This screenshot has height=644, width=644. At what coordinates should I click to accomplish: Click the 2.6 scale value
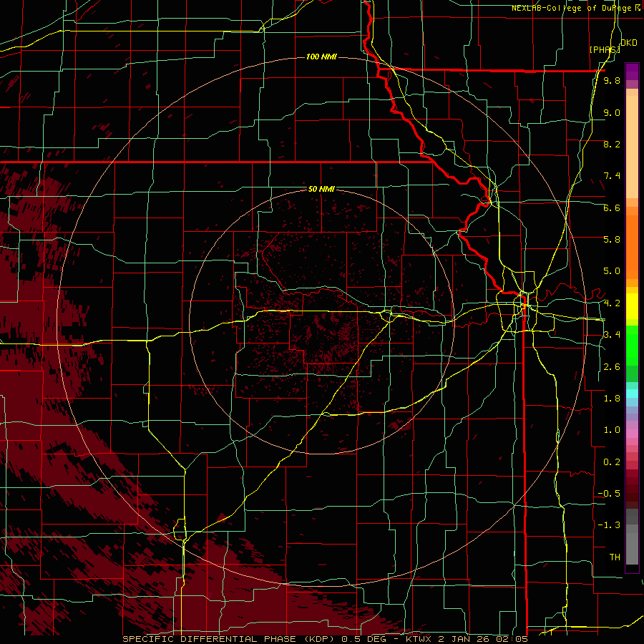(x=612, y=367)
